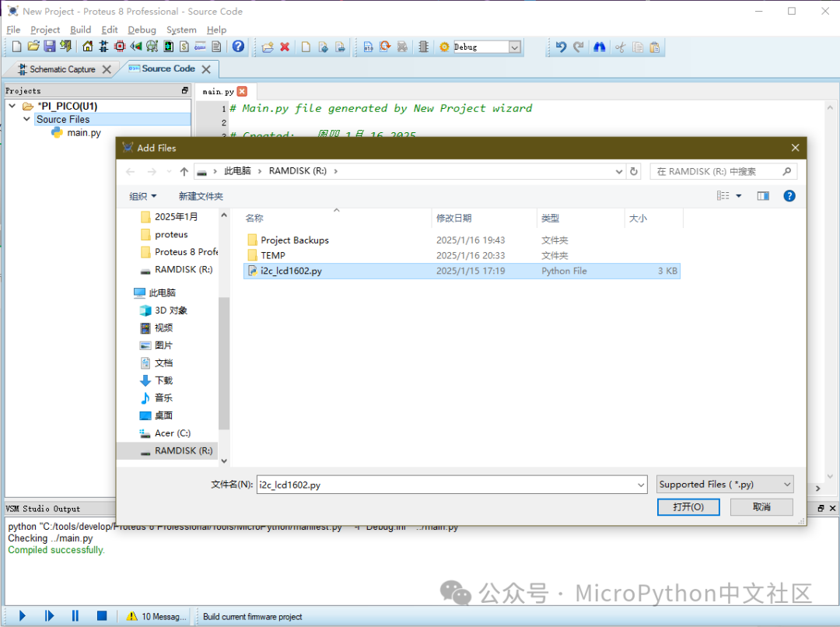Click the Stop simulation button

coord(102,616)
